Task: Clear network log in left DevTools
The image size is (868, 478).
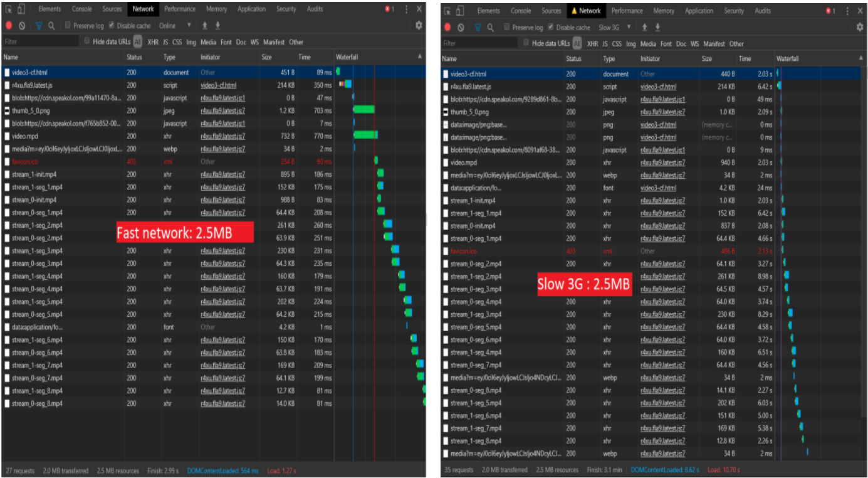Action: click(x=22, y=26)
